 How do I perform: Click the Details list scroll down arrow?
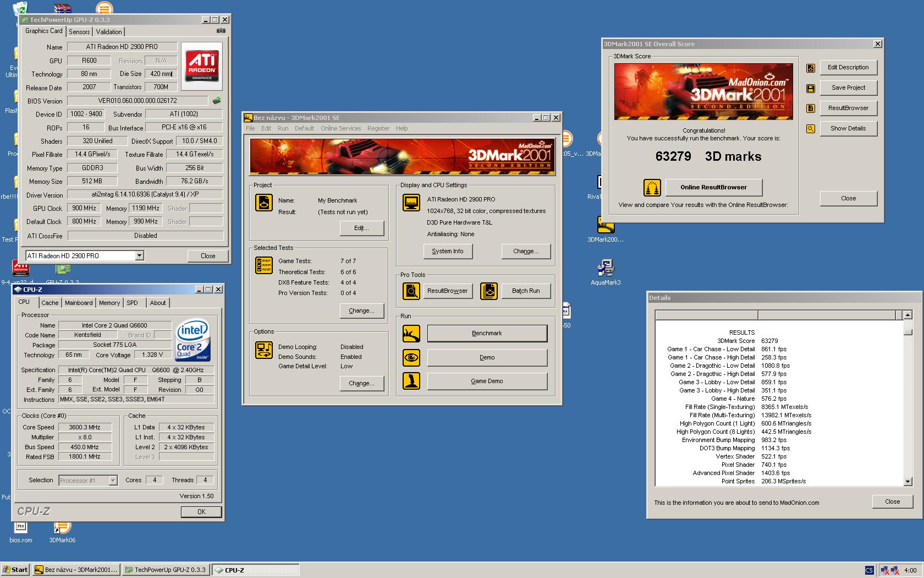(908, 482)
